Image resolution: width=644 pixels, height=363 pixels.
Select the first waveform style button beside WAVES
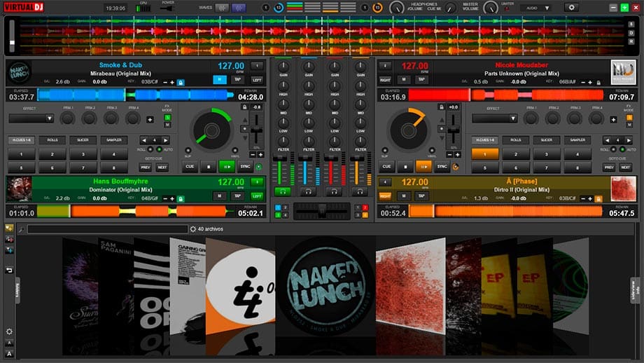click(x=222, y=8)
